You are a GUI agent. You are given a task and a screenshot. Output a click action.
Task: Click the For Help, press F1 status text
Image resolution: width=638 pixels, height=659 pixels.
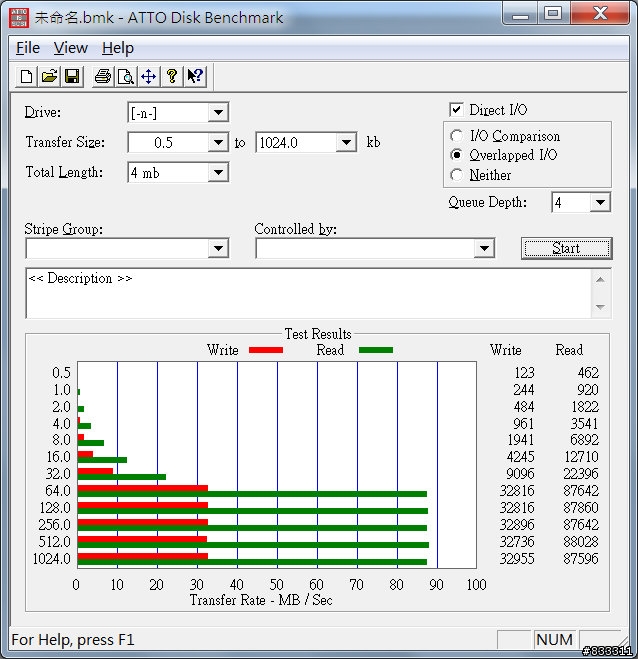click(x=73, y=640)
